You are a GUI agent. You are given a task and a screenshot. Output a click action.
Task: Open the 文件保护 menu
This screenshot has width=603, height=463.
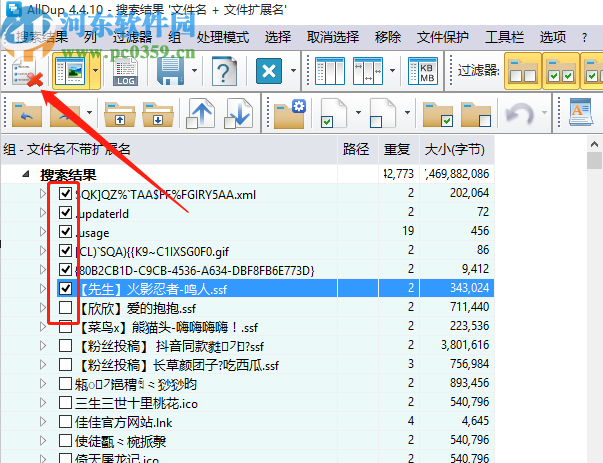[443, 37]
